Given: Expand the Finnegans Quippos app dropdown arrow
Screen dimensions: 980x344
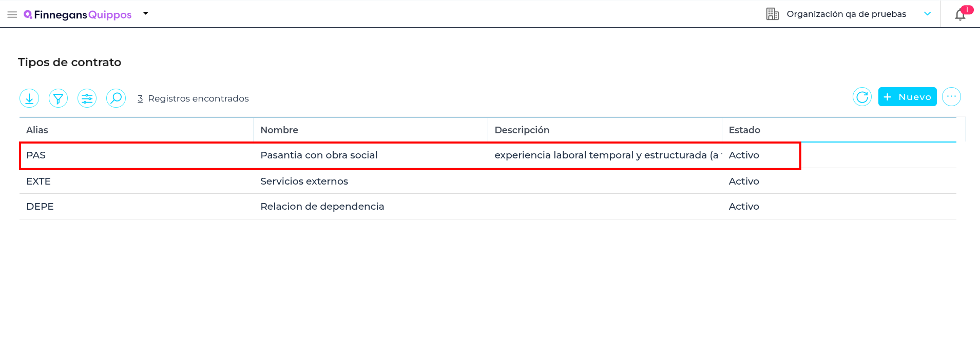Looking at the screenshot, I should pos(146,14).
